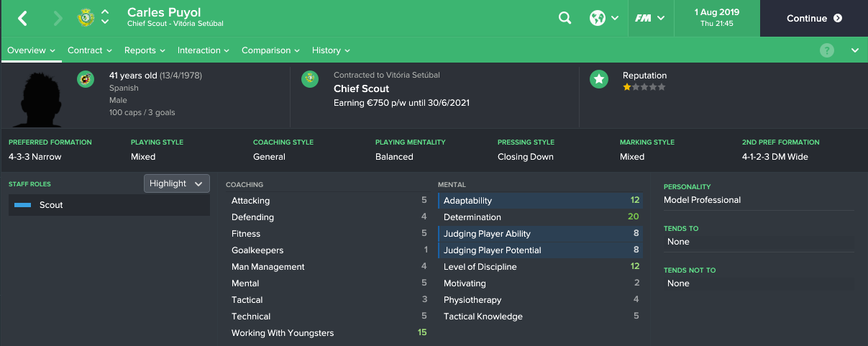Expand the chevron at right of tab bar
The width and height of the screenshot is (868, 346).
[x=854, y=50]
